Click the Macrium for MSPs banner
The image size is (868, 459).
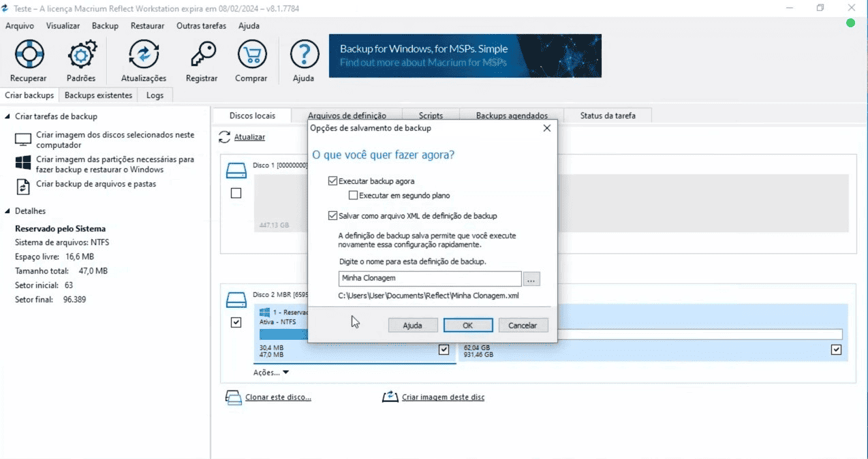(465, 56)
